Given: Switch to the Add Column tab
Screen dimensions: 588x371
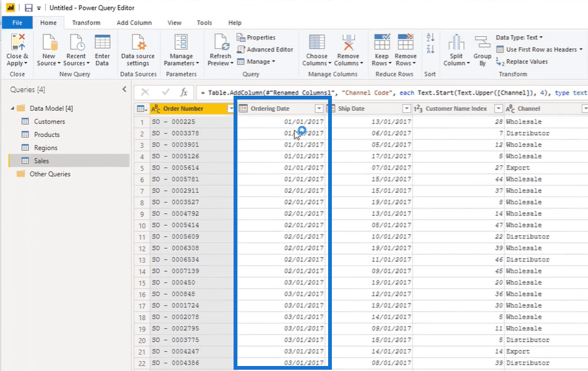Looking at the screenshot, I should click(134, 23).
